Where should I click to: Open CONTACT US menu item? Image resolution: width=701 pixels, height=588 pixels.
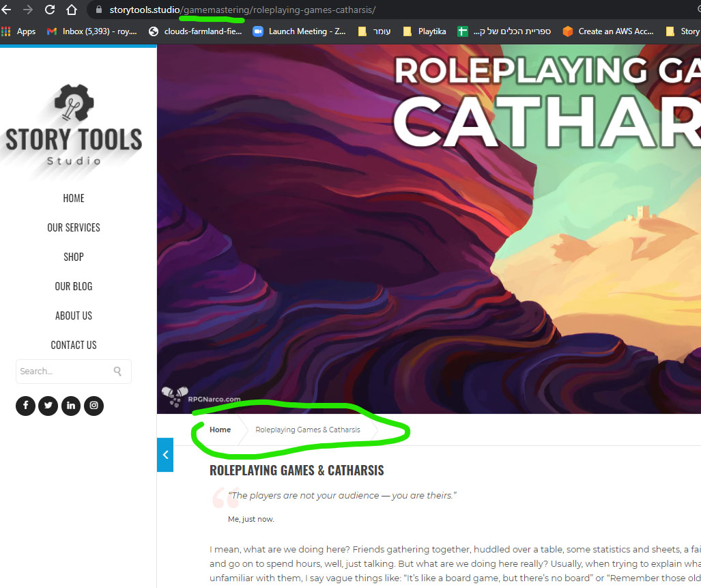74,345
